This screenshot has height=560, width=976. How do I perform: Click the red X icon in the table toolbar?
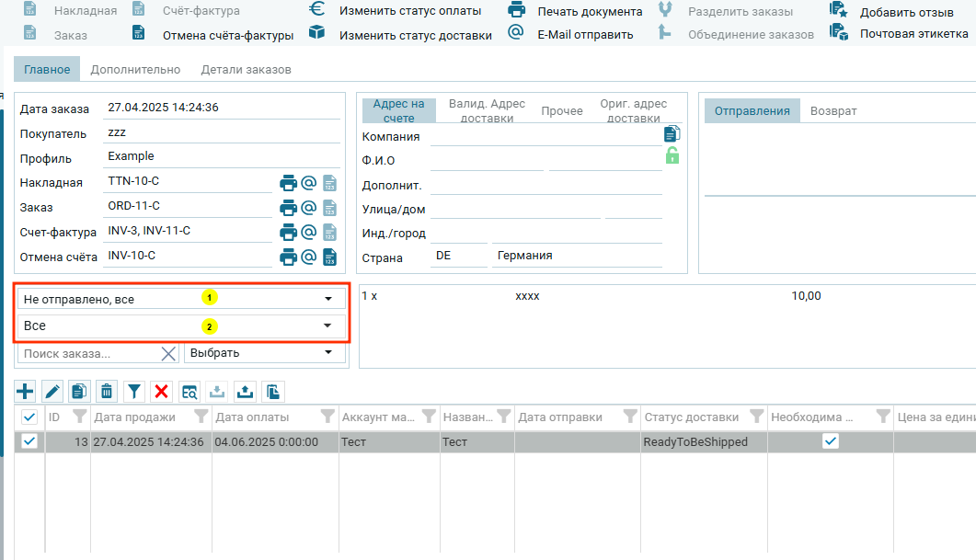(x=162, y=392)
